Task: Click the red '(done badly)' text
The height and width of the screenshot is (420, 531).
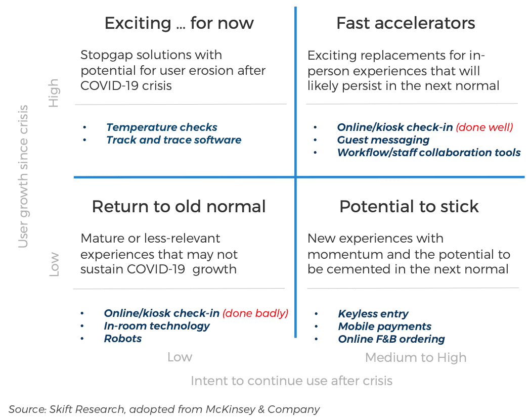Action: (x=255, y=313)
